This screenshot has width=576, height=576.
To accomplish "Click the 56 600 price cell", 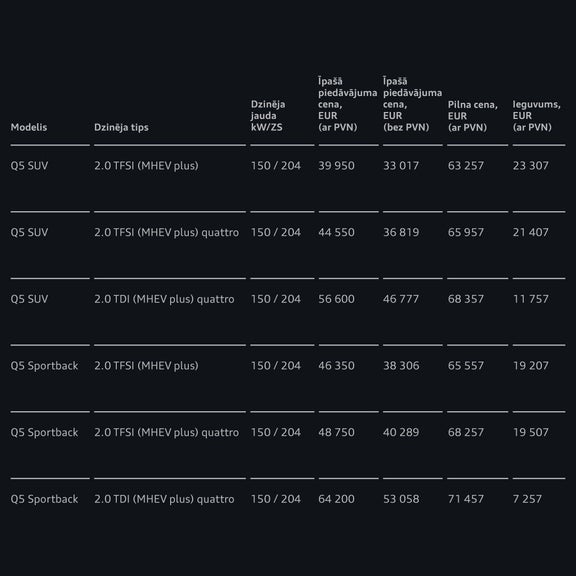I will (336, 299).
